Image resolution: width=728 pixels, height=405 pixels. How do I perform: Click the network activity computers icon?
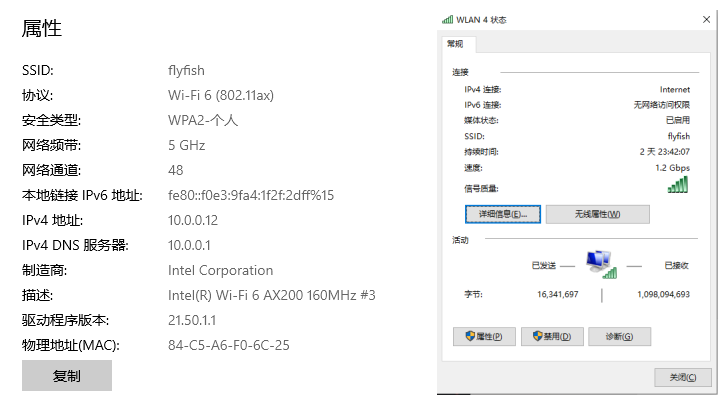tap(601, 263)
